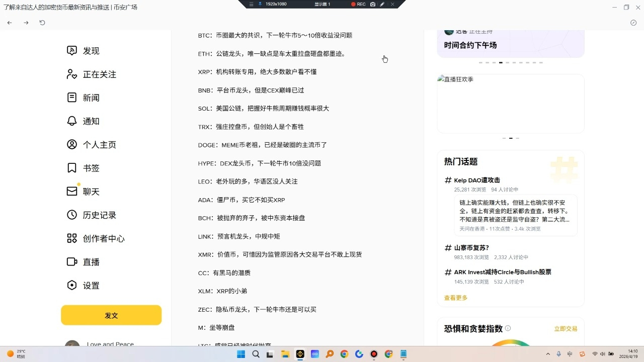The image size is (644, 362).
Task: Select the third dot under 直播狂欢季 banner
Action: tap(517, 138)
